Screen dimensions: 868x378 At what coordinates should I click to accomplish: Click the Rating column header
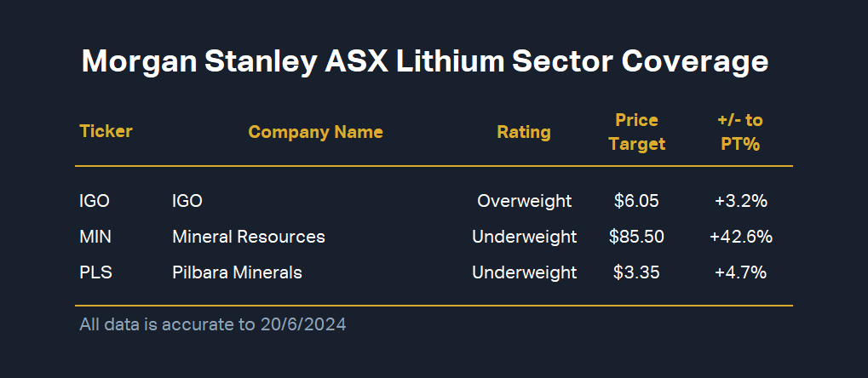click(524, 132)
